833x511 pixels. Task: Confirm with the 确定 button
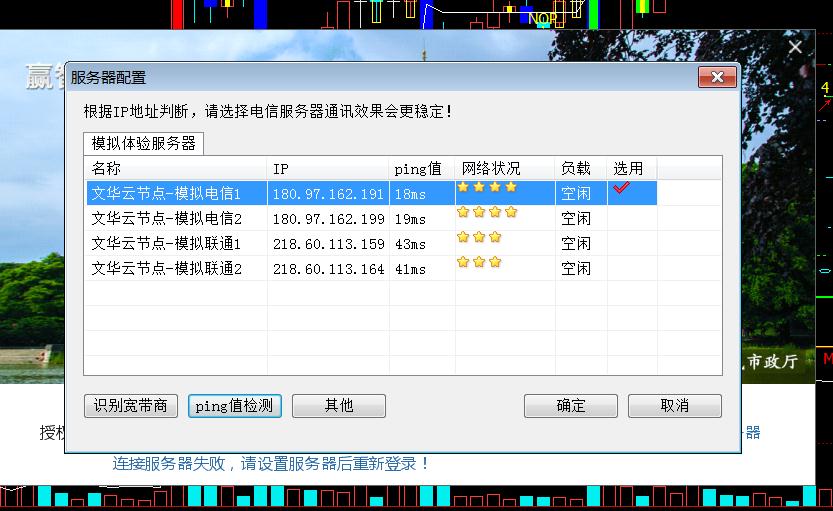pos(571,405)
